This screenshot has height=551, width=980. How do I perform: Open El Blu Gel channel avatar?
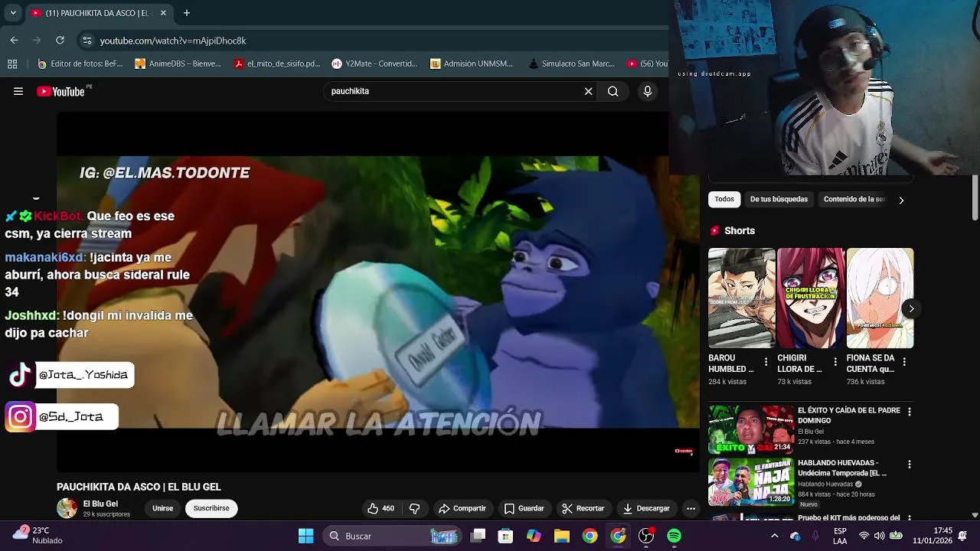(x=67, y=508)
